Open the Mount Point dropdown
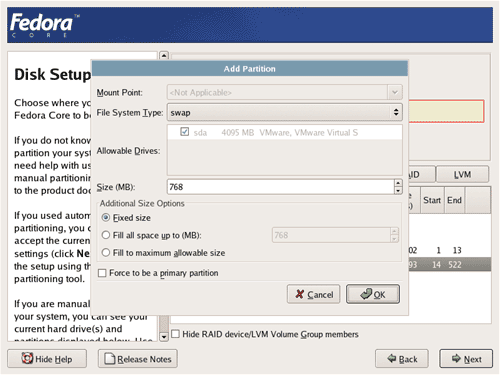This screenshot has height=375, width=500. click(395, 92)
